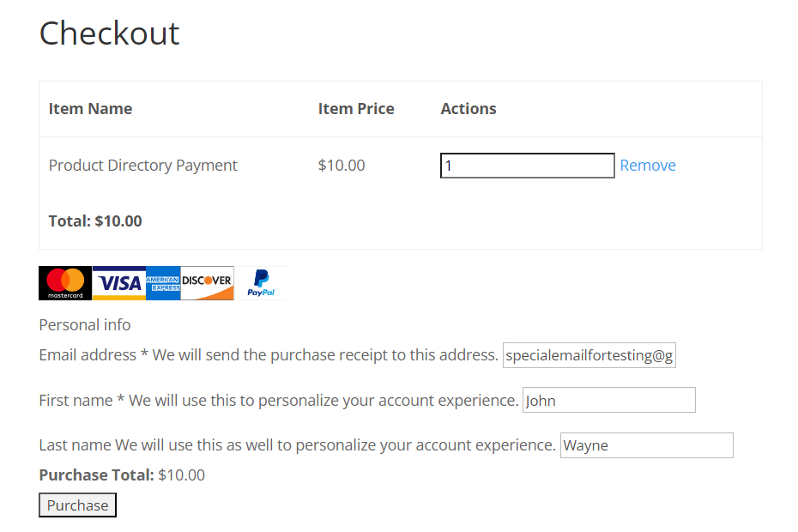The image size is (798, 532).
Task: Click the American Express icon
Action: click(163, 283)
